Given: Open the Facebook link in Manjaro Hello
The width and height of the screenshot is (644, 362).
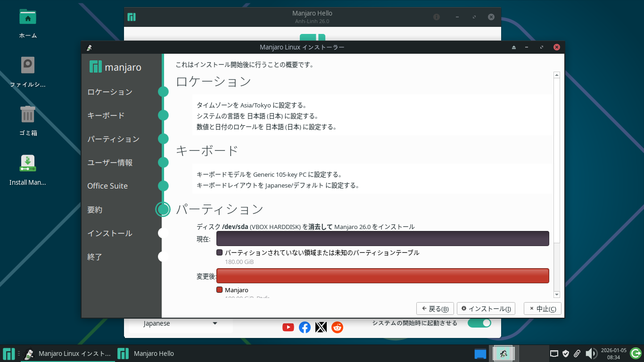Looking at the screenshot, I should (305, 327).
